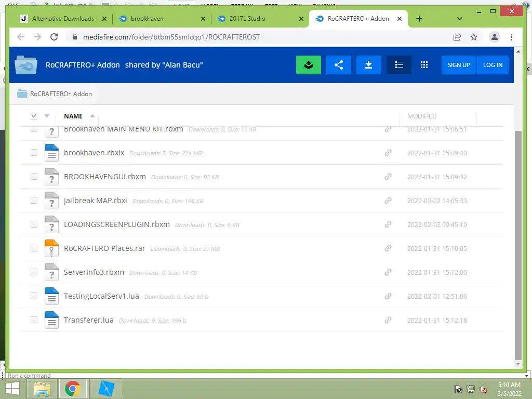Open Jailbreak MAP.rbxl file link
Image resolution: width=532 pixels, height=399 pixels.
pos(96,201)
